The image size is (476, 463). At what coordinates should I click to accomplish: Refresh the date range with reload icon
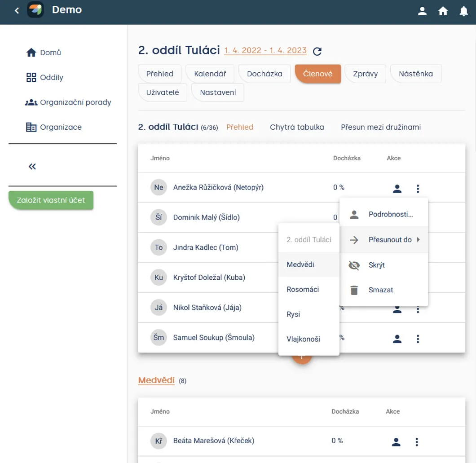coord(317,51)
